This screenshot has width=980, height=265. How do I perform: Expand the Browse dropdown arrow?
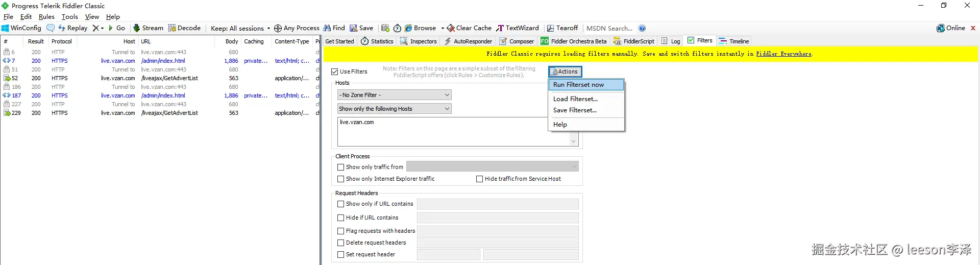[442, 28]
